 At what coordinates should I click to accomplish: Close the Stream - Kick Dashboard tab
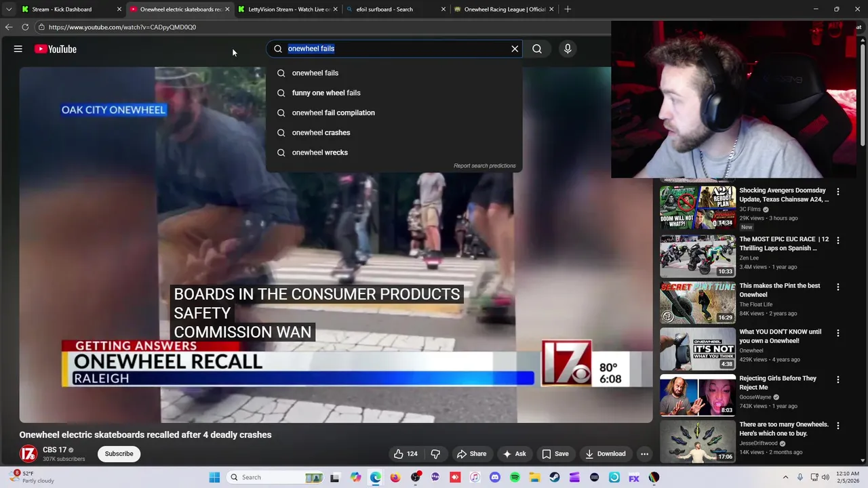point(119,9)
